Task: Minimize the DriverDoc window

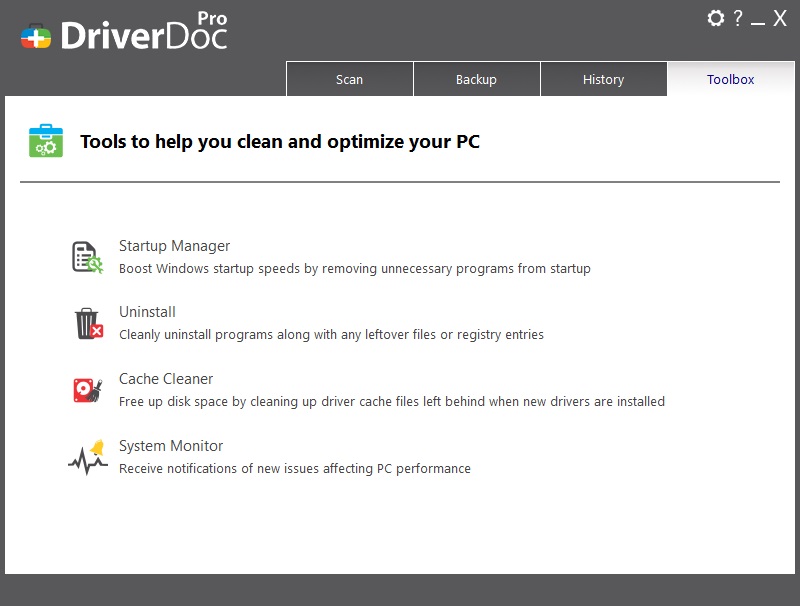Action: click(758, 23)
